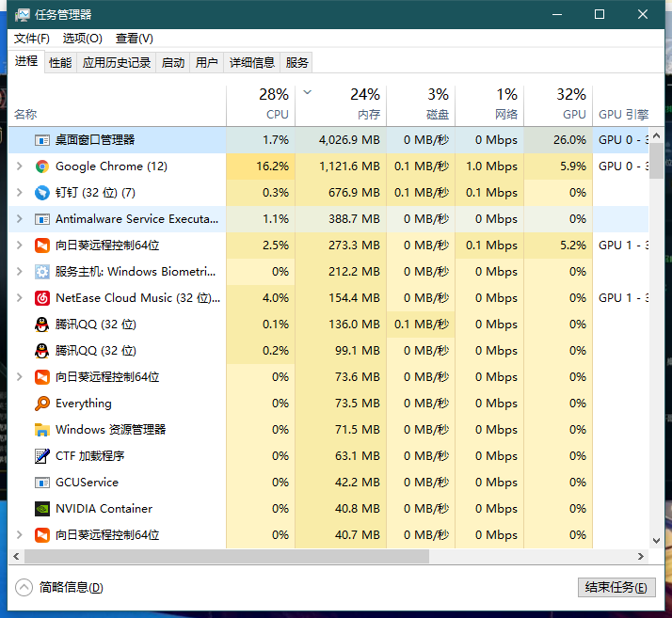Click the sort arrow above the 内存 column
672x618 pixels.
[307, 92]
